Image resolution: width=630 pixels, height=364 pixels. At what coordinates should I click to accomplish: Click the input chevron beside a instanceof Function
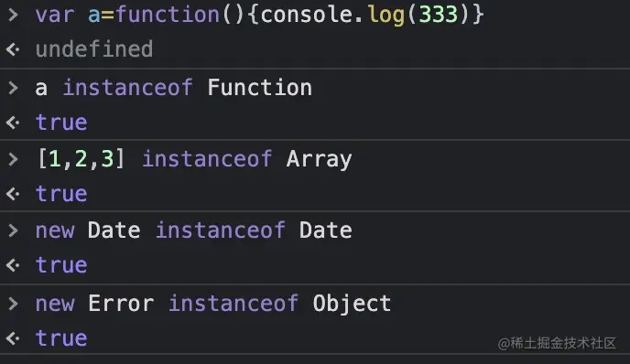click(13, 88)
